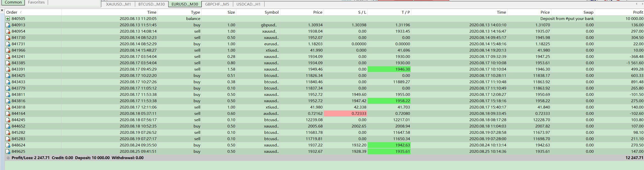Click the red-highlighted S/L cell 0.72333
Image resolution: width=644 pixels, height=170 pixels.
345,114
